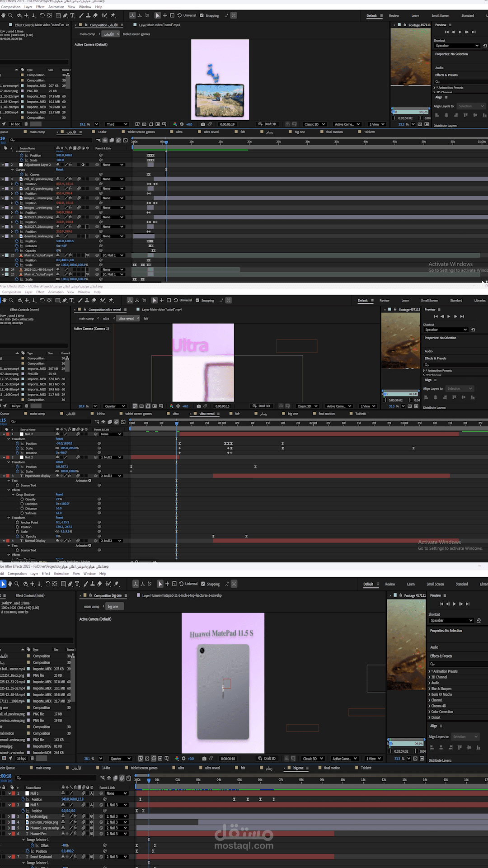The image size is (488, 868).
Task: Toggle Snapping checkbox in top window toolbar
Action: 202,15
